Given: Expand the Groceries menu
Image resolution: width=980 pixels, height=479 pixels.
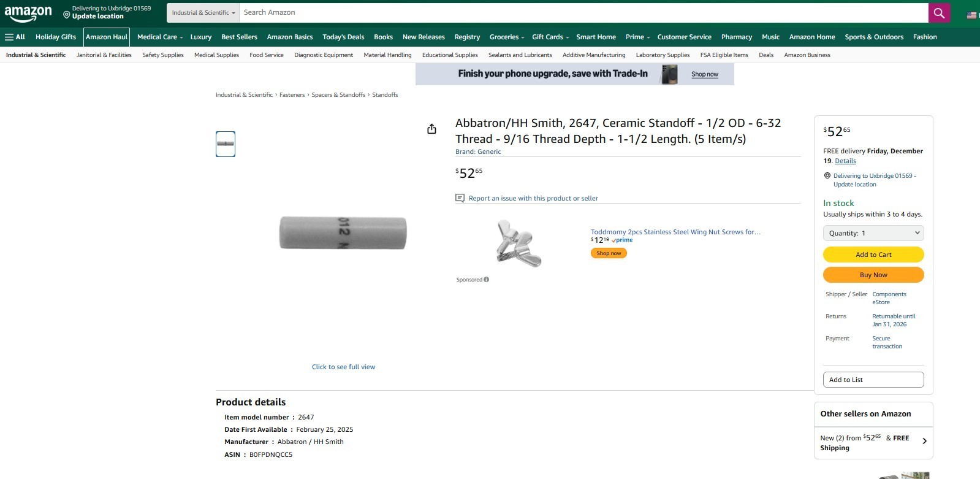Looking at the screenshot, I should 507,37.
